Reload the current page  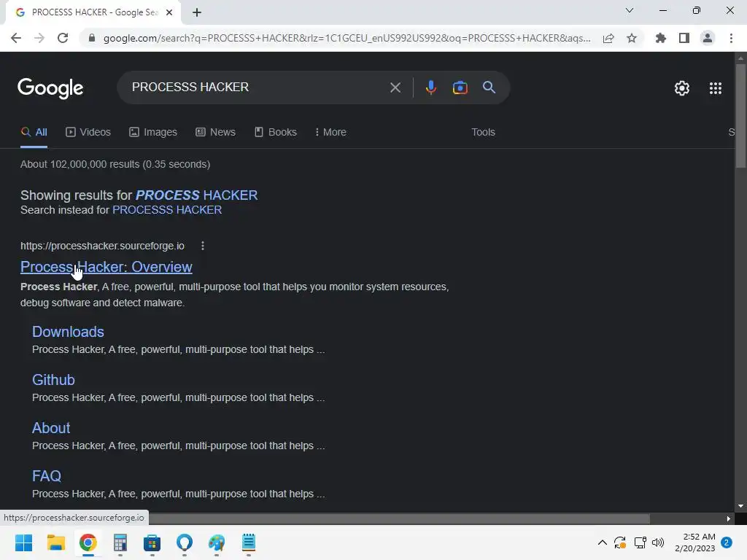click(63, 38)
